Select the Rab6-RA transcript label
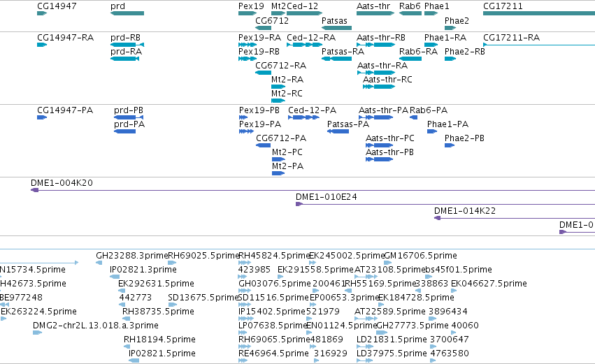This screenshot has width=595, height=364. point(419,51)
